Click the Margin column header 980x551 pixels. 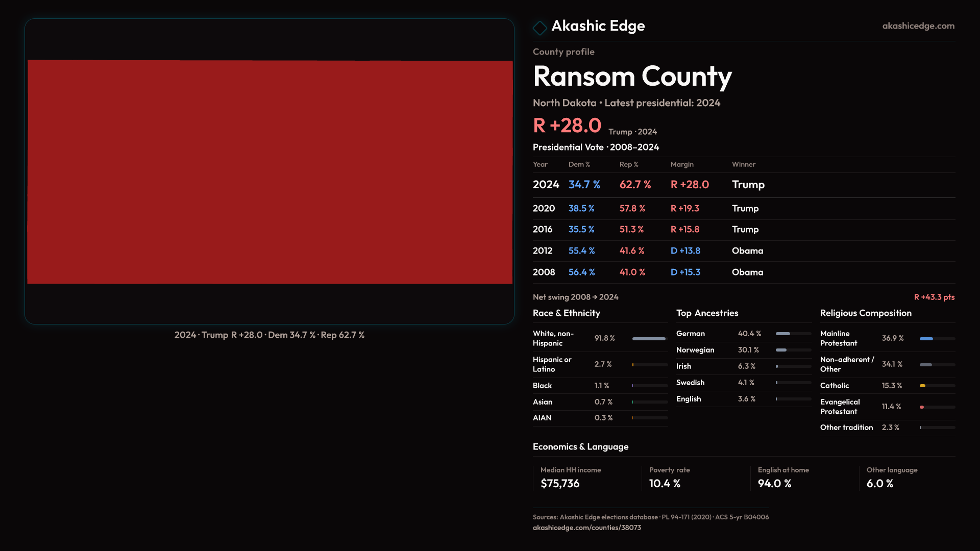[x=682, y=165]
